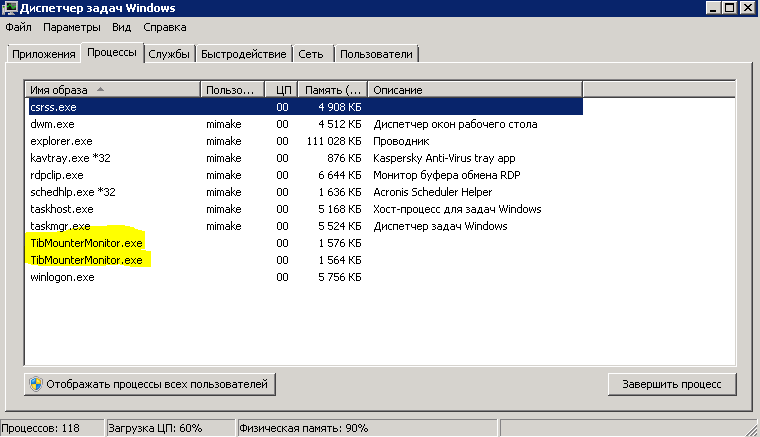Select kavtray.exe *32 process
This screenshot has width=760, height=437.
click(304, 158)
